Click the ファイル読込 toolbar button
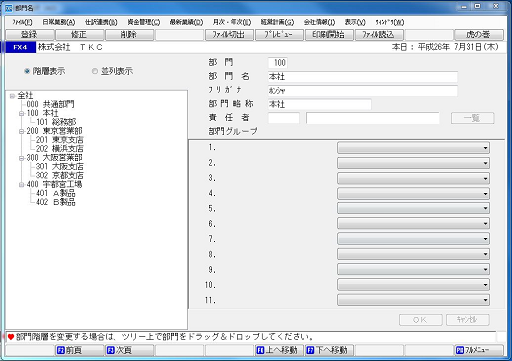The height and width of the screenshot is (361, 512). 379,35
